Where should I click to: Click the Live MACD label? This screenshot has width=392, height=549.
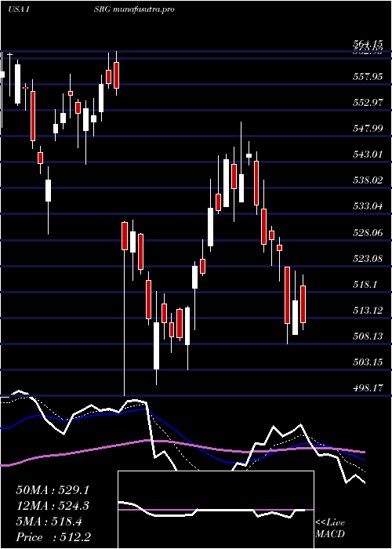330,528
